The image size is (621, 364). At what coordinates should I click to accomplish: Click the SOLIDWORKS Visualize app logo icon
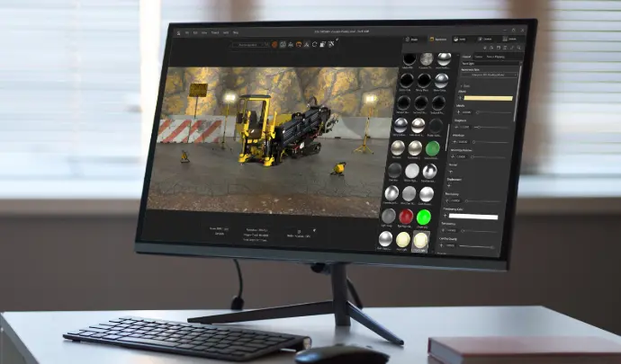point(178,33)
